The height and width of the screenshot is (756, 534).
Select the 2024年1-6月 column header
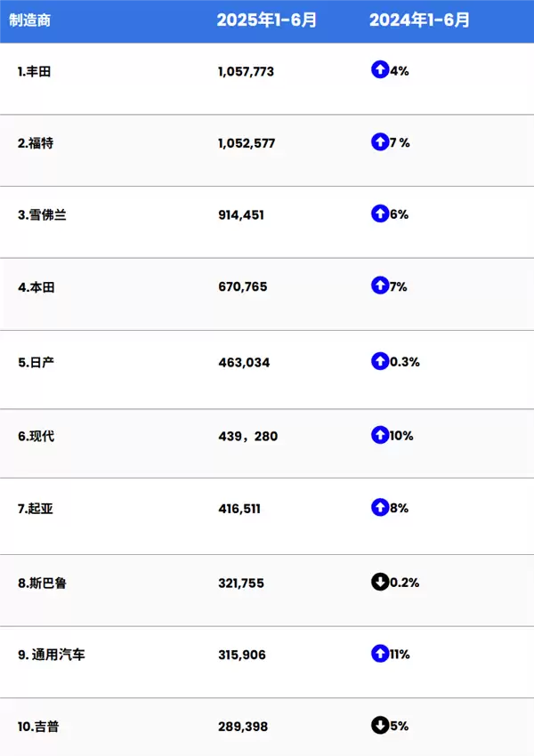[x=419, y=20]
